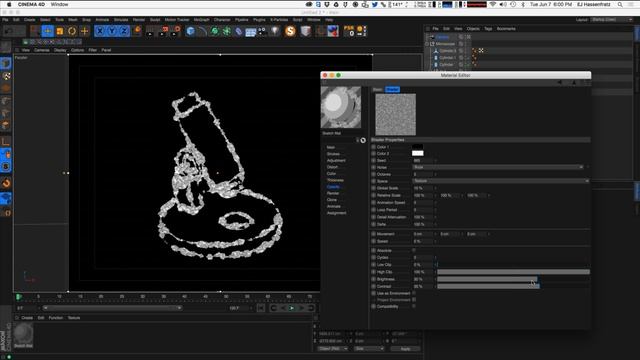This screenshot has width=640, height=360.
Task: Open the green array modeling icon
Action: (227, 31)
